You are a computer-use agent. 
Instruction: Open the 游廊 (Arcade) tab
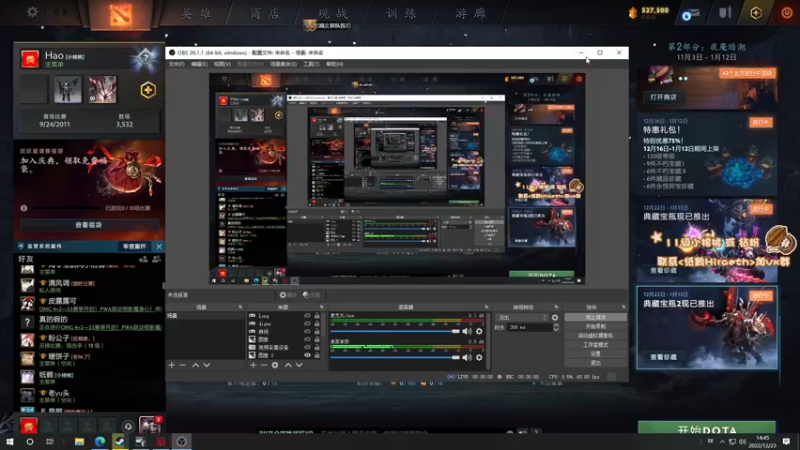click(470, 14)
